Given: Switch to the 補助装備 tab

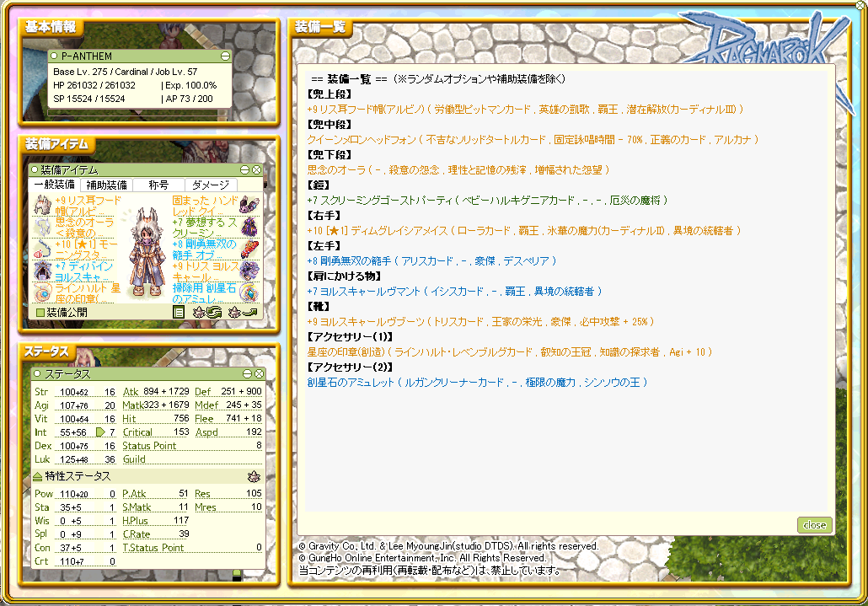Looking at the screenshot, I should [x=107, y=185].
